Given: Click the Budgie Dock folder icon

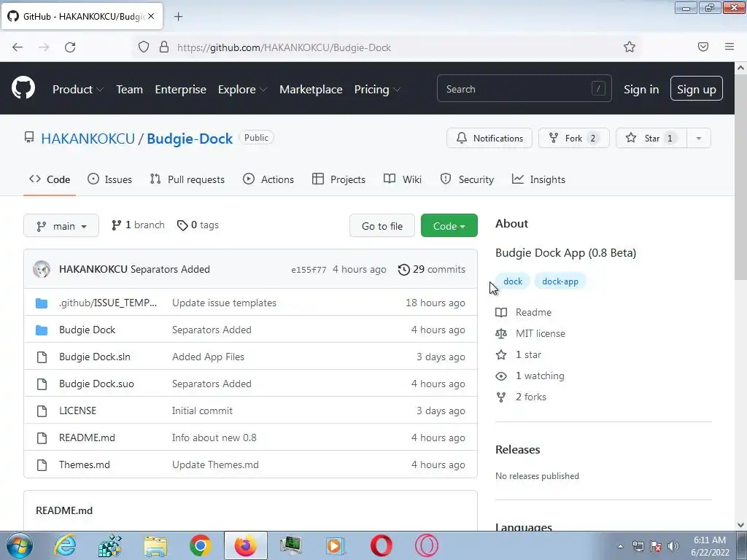Looking at the screenshot, I should pos(42,330).
